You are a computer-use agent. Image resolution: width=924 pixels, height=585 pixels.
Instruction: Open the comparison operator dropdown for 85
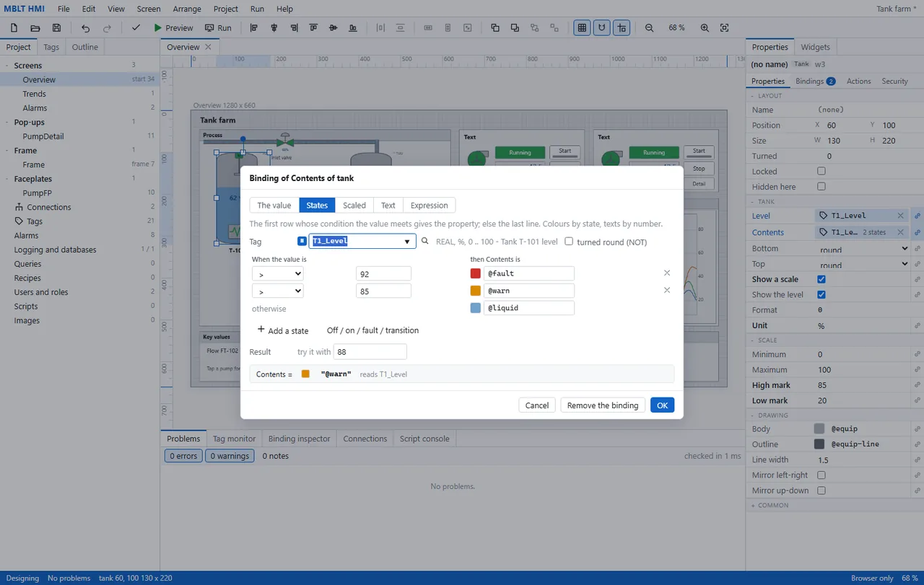click(277, 291)
